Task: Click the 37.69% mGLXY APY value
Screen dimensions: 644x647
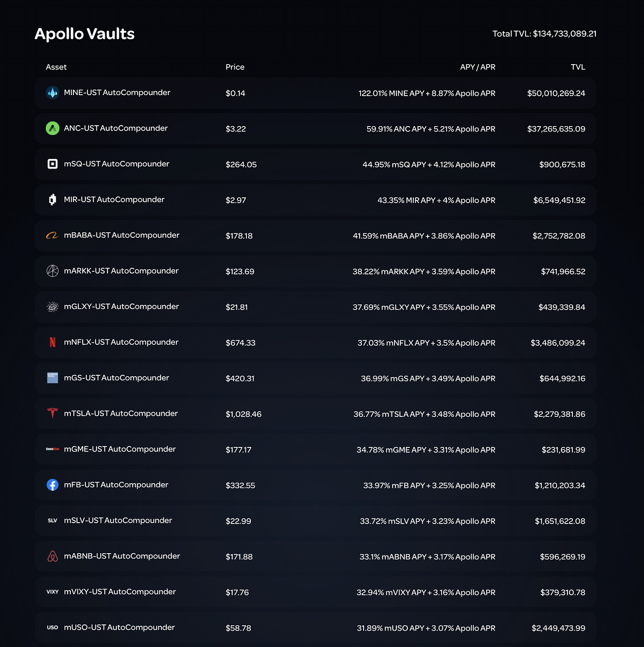Action: coord(388,307)
